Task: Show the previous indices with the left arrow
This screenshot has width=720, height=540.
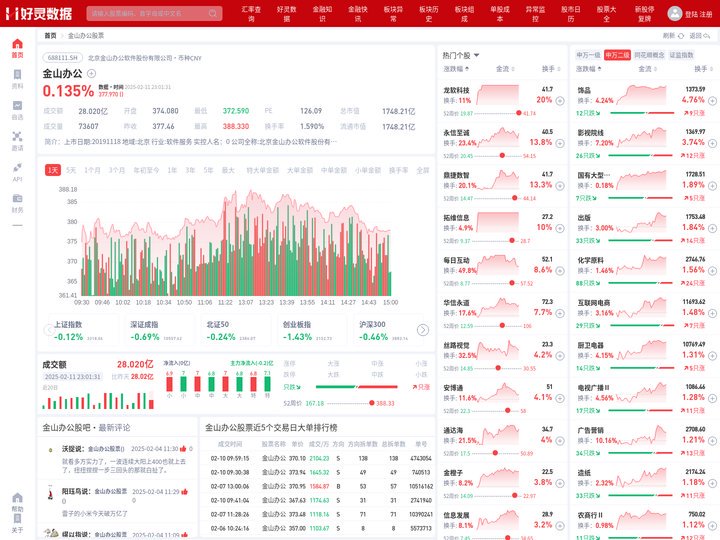Action: tap(49, 330)
